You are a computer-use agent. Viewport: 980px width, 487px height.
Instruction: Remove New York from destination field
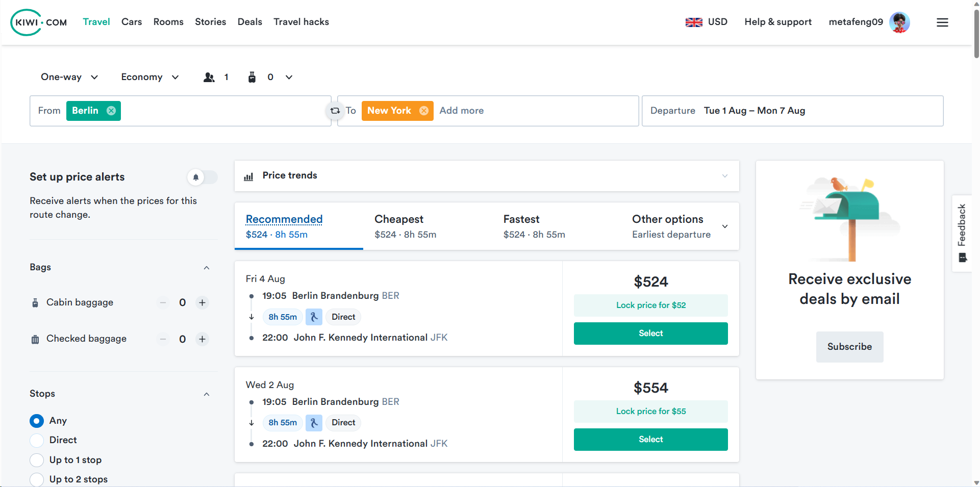[424, 111]
